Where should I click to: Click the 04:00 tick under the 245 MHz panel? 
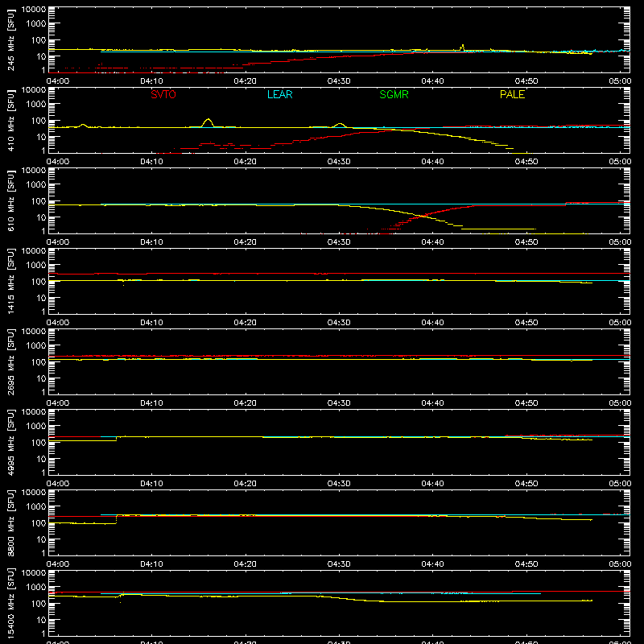coord(58,81)
